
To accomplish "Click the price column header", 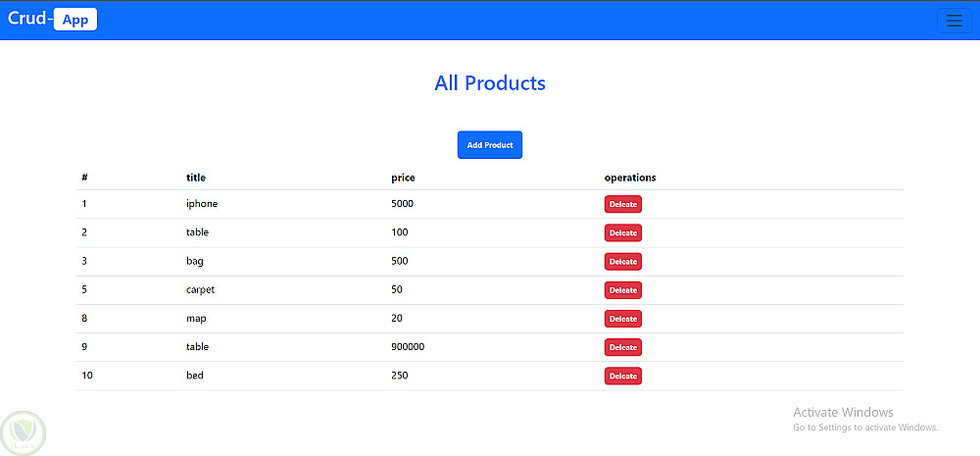I will point(403,177).
